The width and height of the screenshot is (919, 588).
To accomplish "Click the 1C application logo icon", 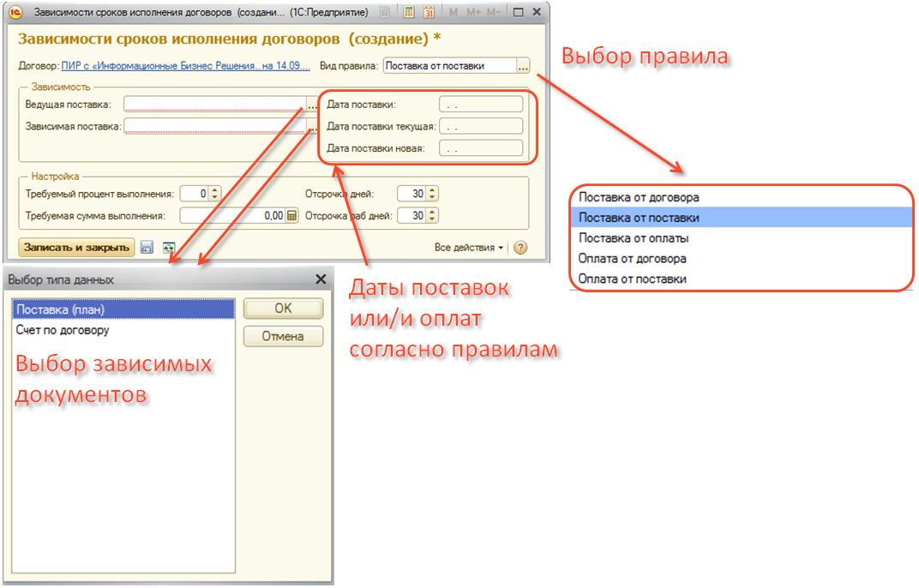I will pos(15,13).
